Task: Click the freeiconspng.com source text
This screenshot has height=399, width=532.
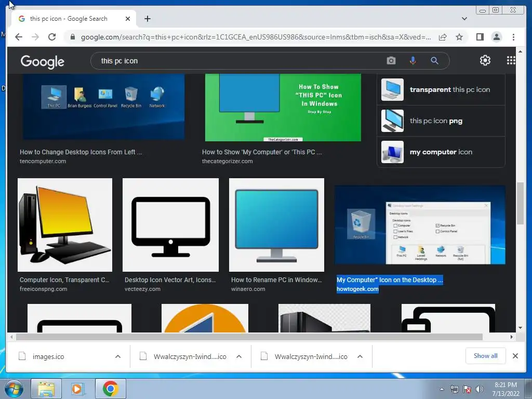Action: [x=44, y=289]
